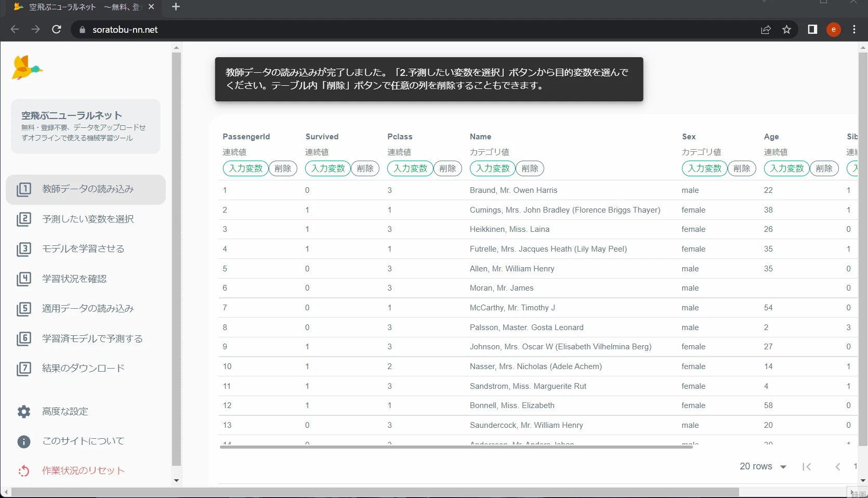The height and width of the screenshot is (498, 868).
Task: Delete the Sex column with 削除
Action: tap(742, 168)
